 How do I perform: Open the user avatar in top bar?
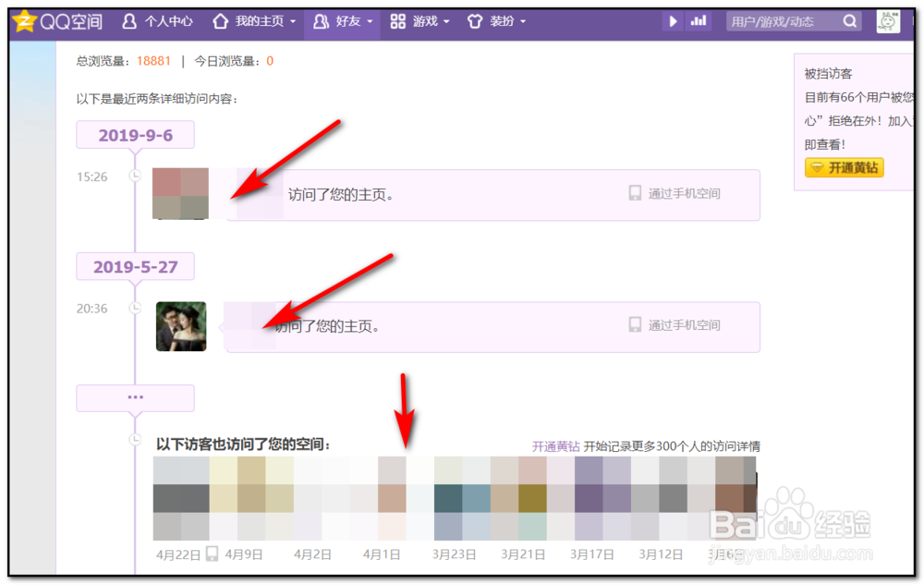pyautogui.click(x=888, y=22)
